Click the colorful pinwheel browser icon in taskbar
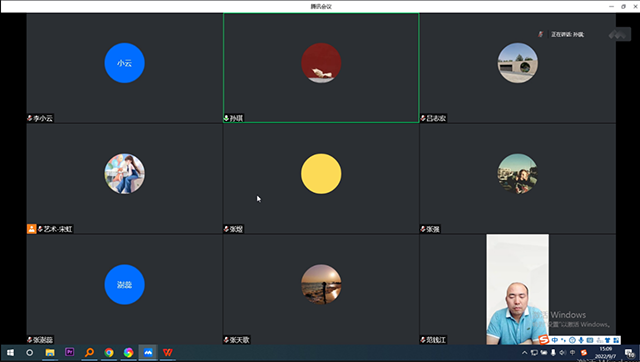Viewport: 640px width, 362px height. coord(128,352)
